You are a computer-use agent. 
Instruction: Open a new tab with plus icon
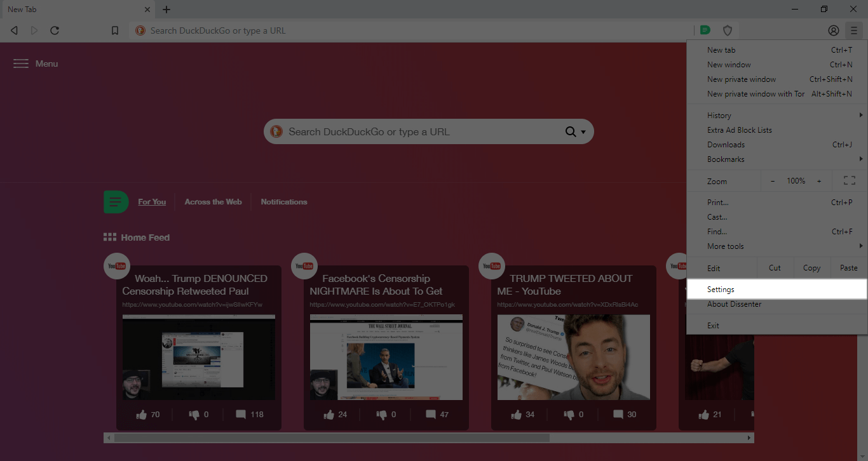click(x=166, y=10)
